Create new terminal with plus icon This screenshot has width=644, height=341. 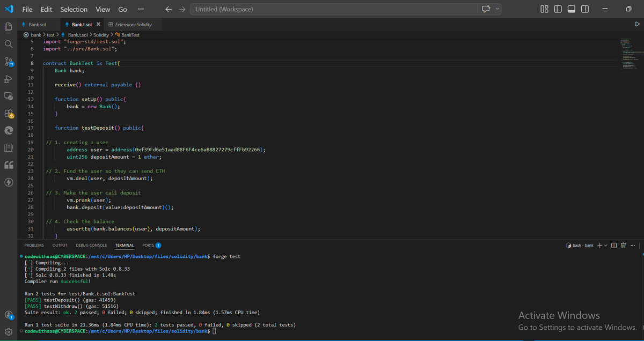[x=599, y=246]
